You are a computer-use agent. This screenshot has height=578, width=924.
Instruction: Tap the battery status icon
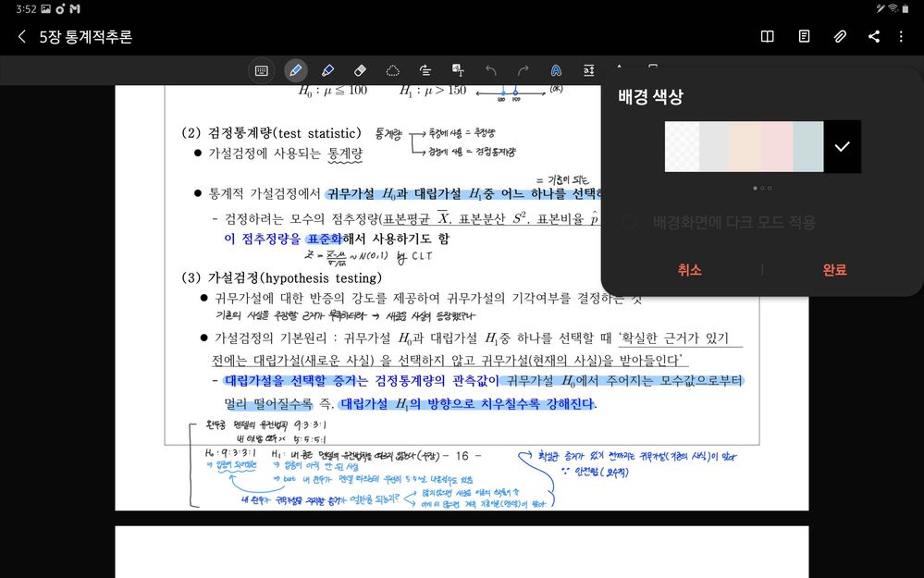[906, 9]
